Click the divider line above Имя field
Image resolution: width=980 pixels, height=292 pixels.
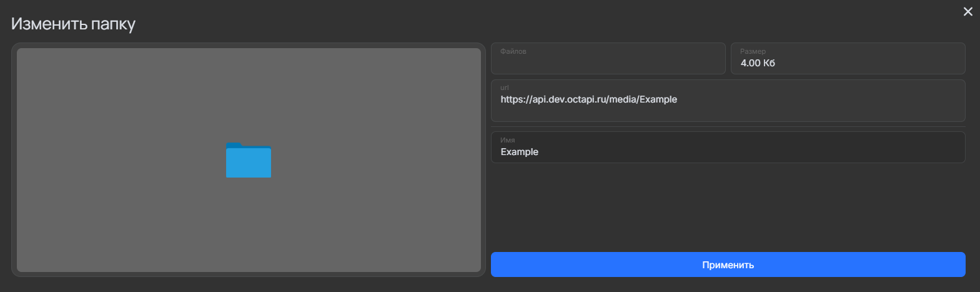(x=728, y=127)
